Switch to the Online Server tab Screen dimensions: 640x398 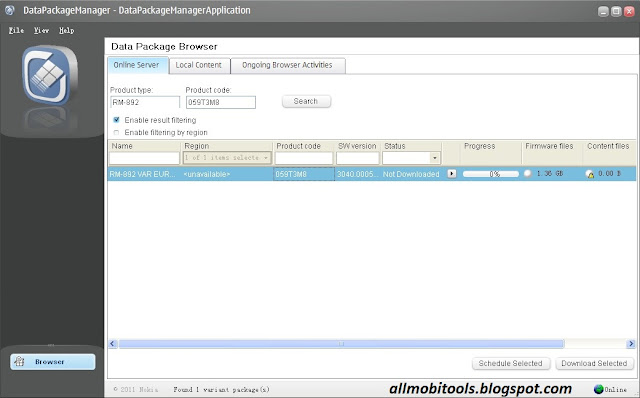pyautogui.click(x=138, y=65)
